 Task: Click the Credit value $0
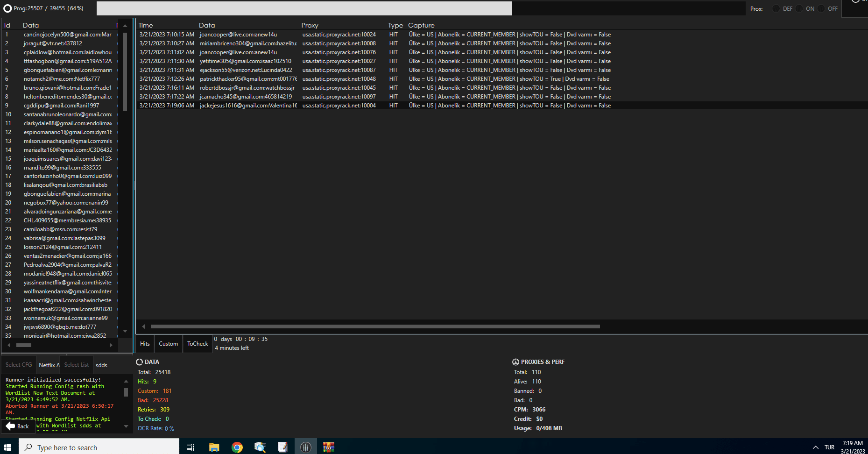pos(539,419)
